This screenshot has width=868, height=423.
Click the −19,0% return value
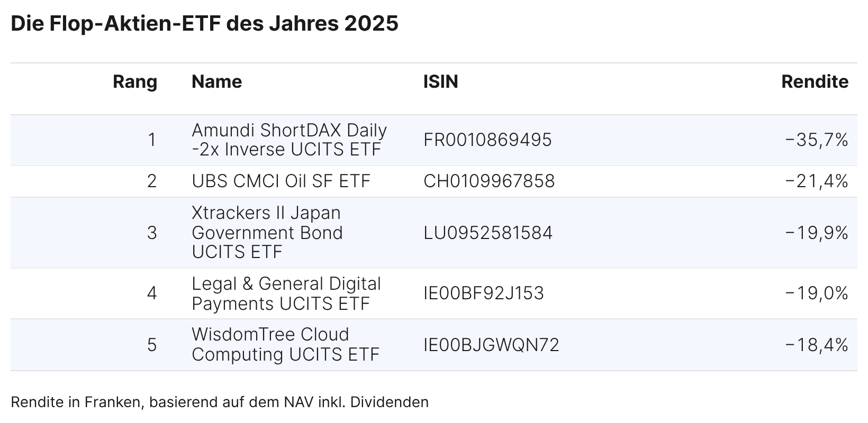tap(817, 293)
